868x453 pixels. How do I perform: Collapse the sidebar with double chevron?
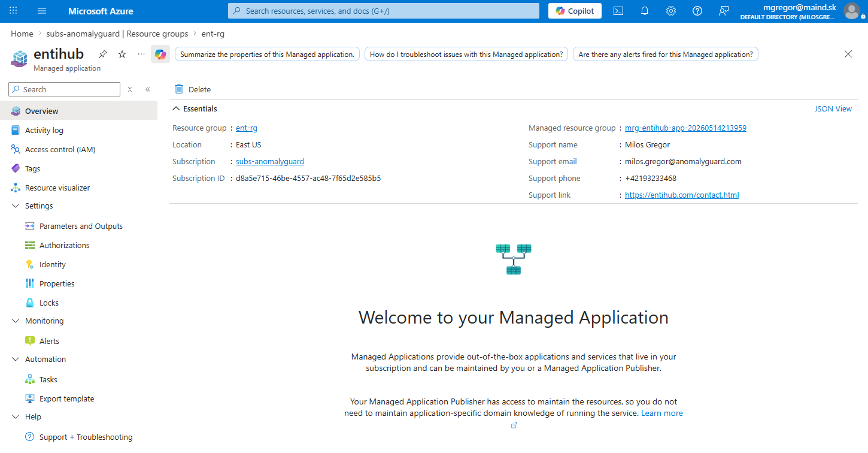(x=148, y=89)
